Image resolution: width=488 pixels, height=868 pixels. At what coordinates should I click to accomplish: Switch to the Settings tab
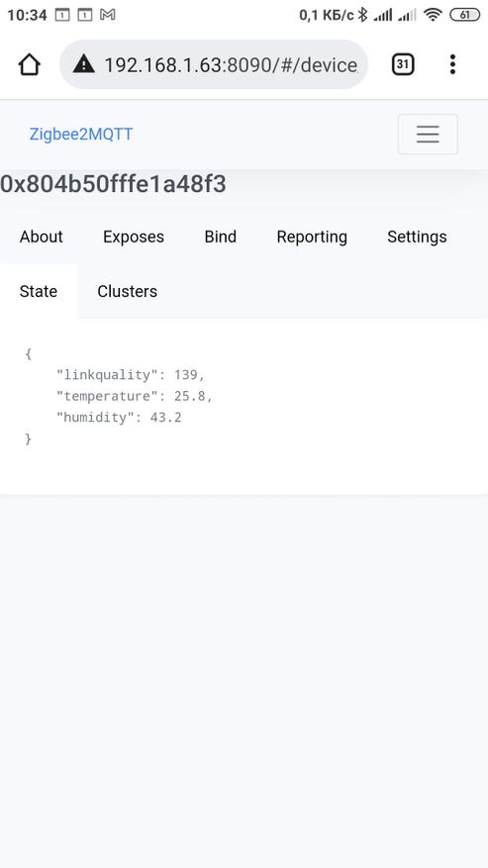tap(417, 237)
